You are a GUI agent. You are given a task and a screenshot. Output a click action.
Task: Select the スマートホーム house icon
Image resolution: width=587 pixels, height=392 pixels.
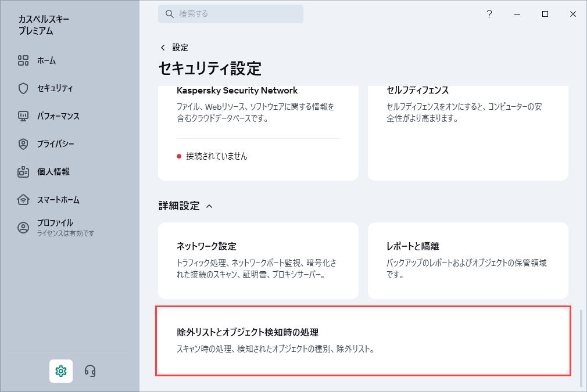23,200
